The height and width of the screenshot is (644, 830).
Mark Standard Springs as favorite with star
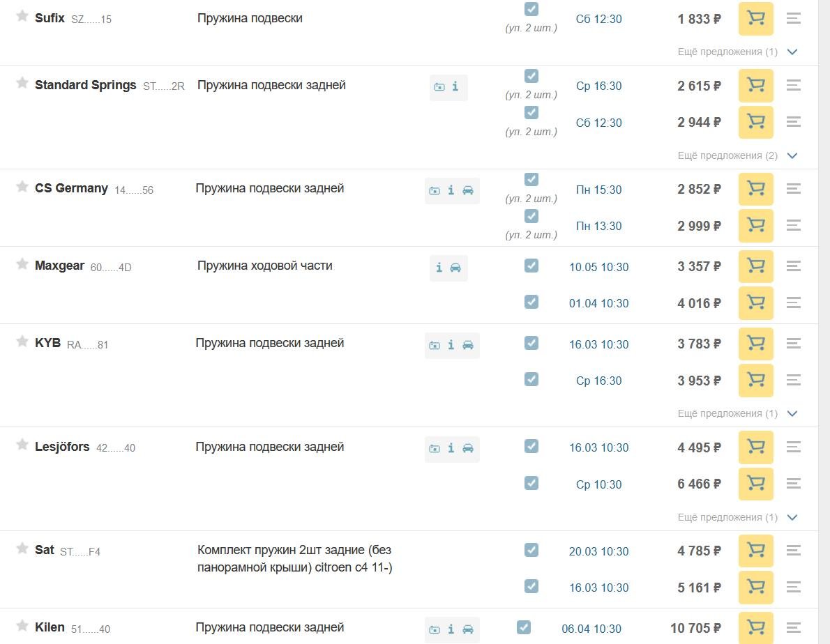coord(22,82)
